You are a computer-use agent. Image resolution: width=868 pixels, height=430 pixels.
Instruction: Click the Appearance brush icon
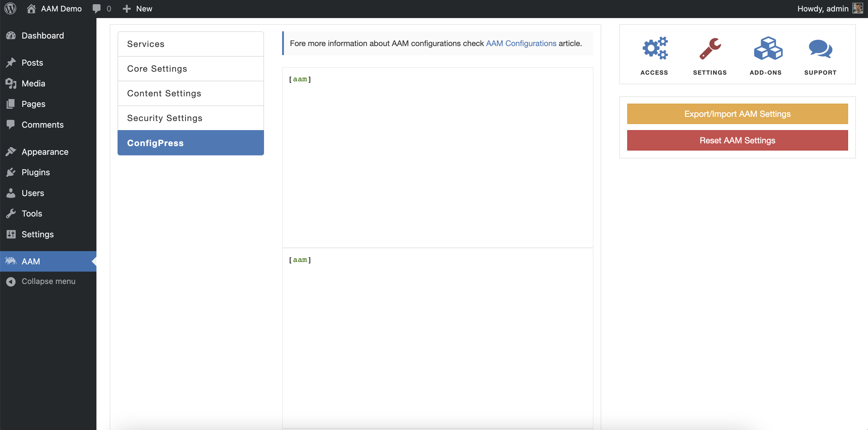pyautogui.click(x=11, y=151)
